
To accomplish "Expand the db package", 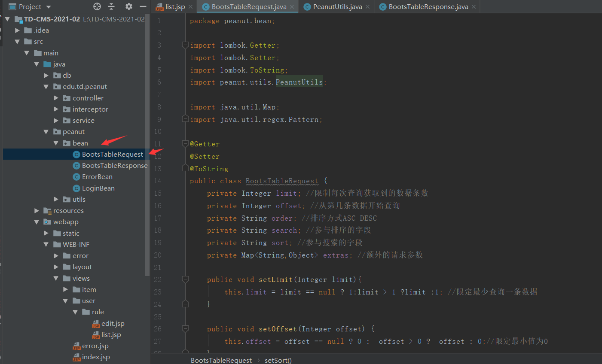I will tap(46, 76).
